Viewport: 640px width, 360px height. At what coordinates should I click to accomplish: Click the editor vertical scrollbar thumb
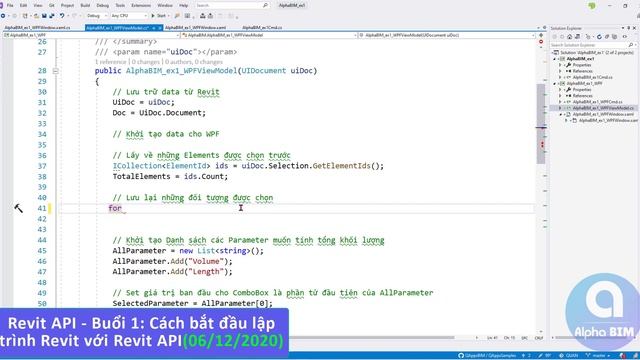coord(541,124)
